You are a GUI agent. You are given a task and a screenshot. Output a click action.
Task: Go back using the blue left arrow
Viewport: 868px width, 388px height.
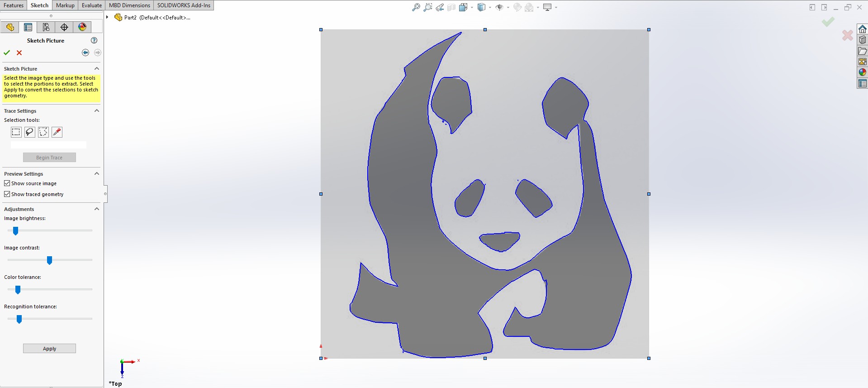85,53
